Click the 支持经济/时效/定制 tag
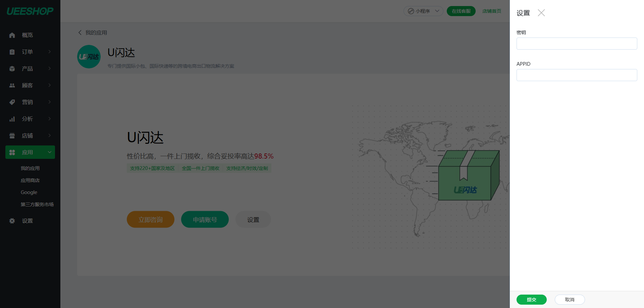Image resolution: width=644 pixels, height=308 pixels. (x=247, y=168)
